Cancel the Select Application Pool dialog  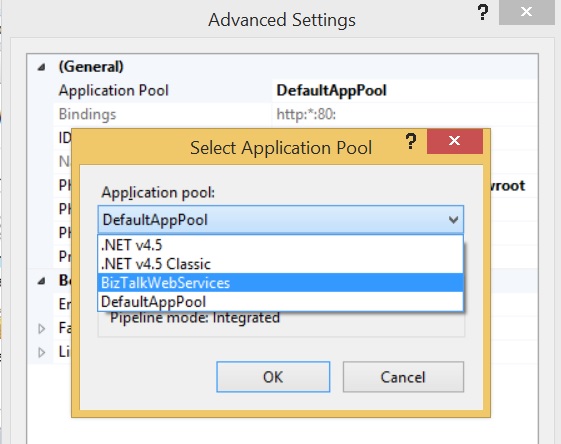tap(403, 377)
